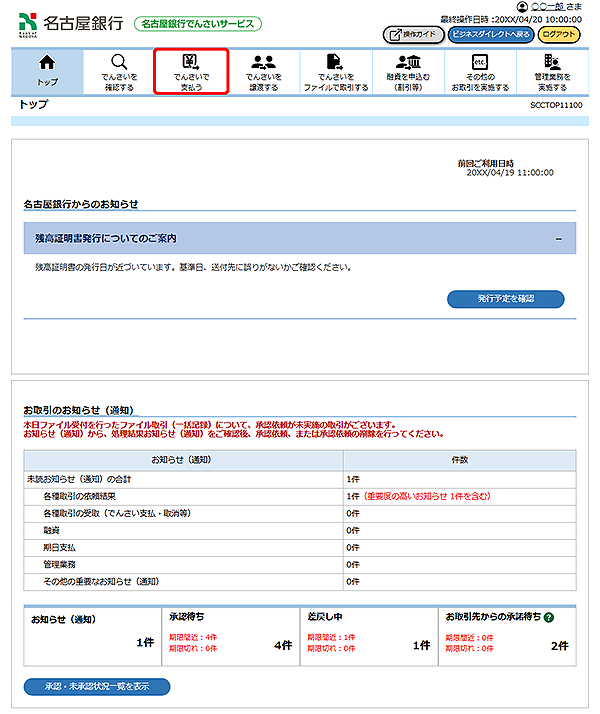Open 管理業務を実施する menu
Image resolution: width=600 pixels, height=714 pixels.
click(552, 72)
